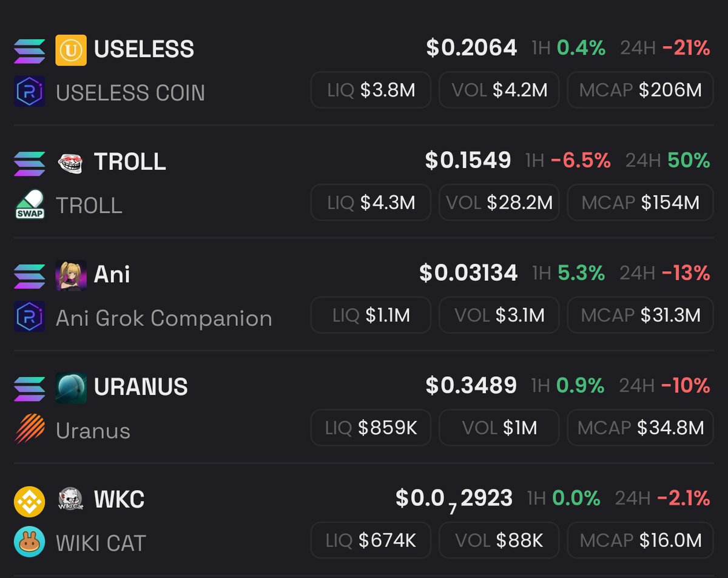Click the Raydium icon next to Ani Grok Companion

(30, 317)
